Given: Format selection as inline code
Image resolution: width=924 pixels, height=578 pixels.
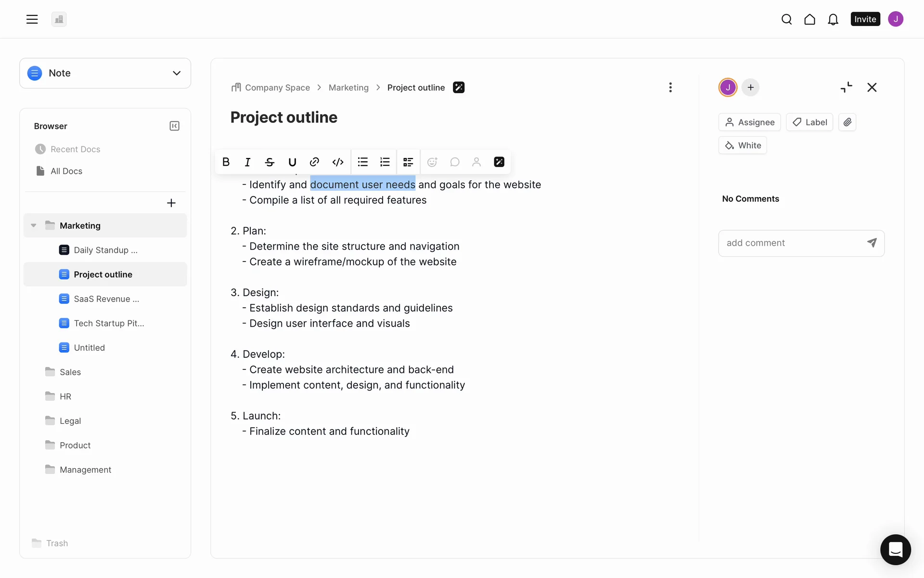Looking at the screenshot, I should (338, 162).
